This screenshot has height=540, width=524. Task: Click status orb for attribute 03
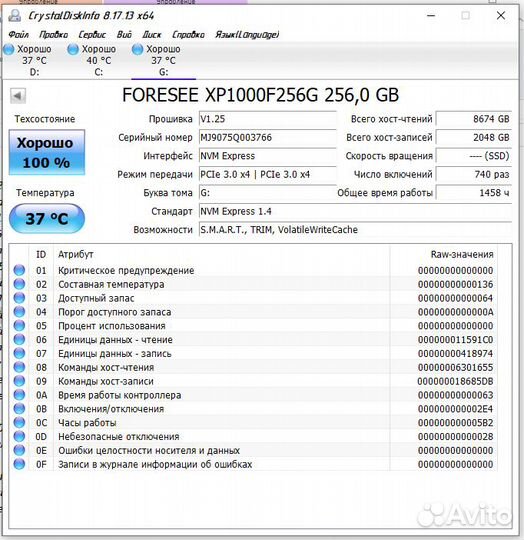(x=19, y=298)
